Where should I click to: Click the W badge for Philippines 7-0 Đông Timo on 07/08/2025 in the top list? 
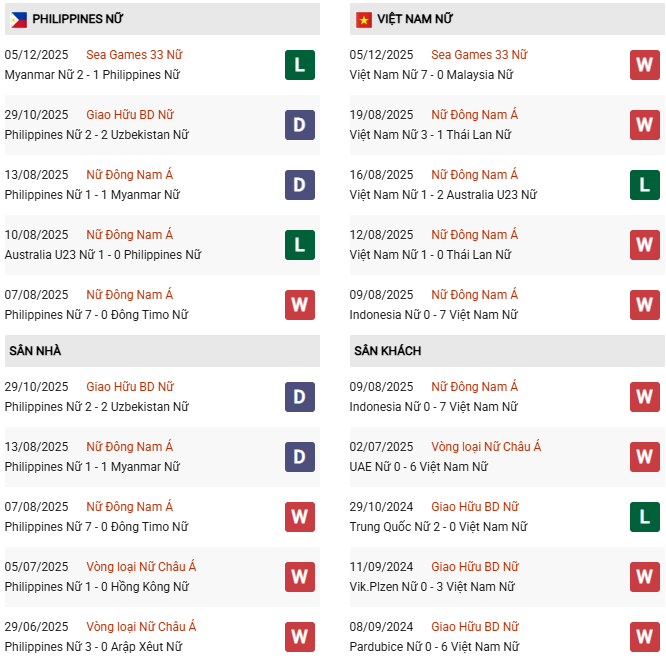point(300,305)
